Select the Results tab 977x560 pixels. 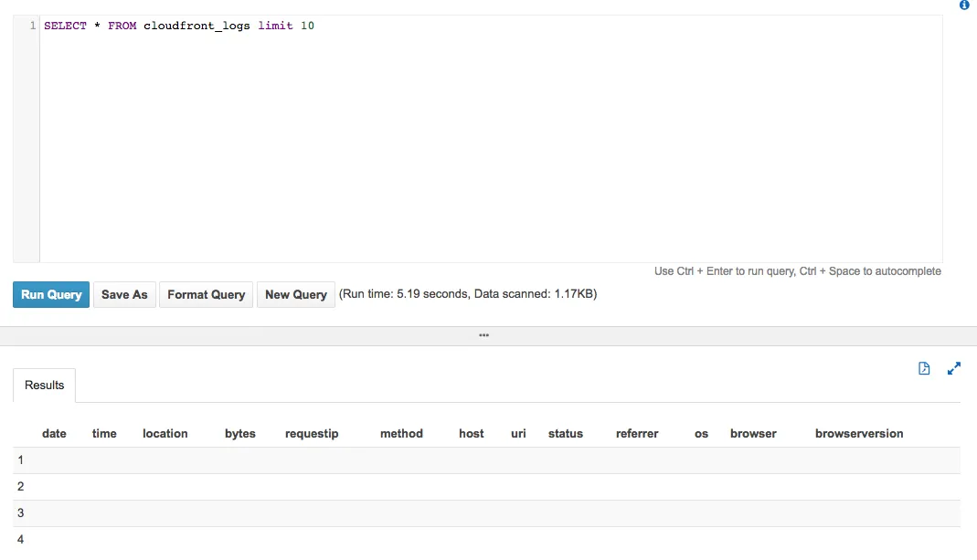coord(44,385)
